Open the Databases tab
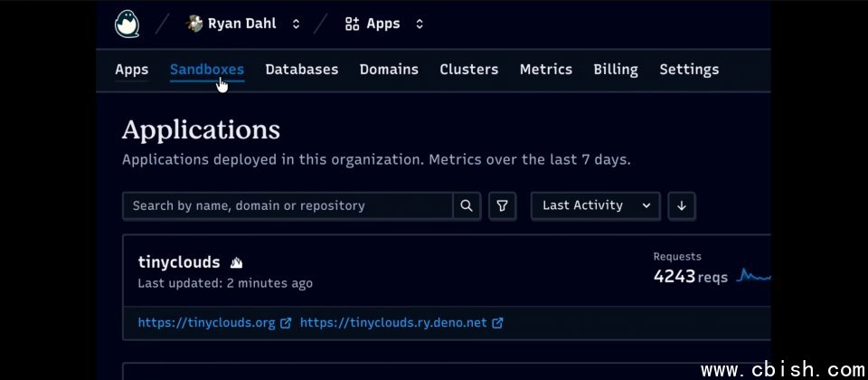The height and width of the screenshot is (380, 868). pyautogui.click(x=301, y=70)
